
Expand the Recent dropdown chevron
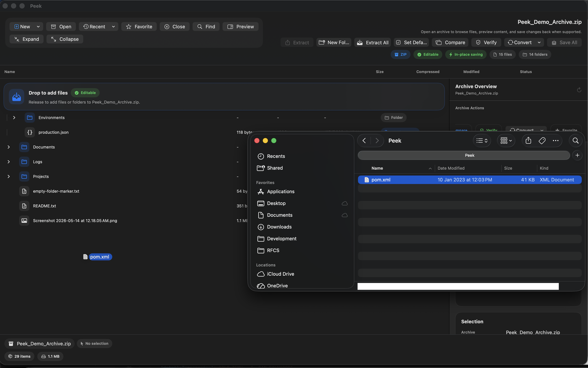click(x=114, y=27)
